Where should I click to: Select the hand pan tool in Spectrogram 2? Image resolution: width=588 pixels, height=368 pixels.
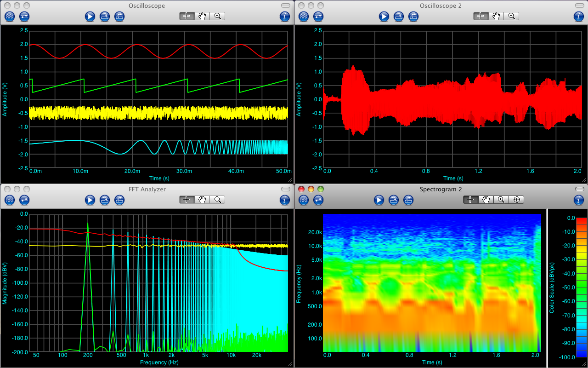click(486, 200)
